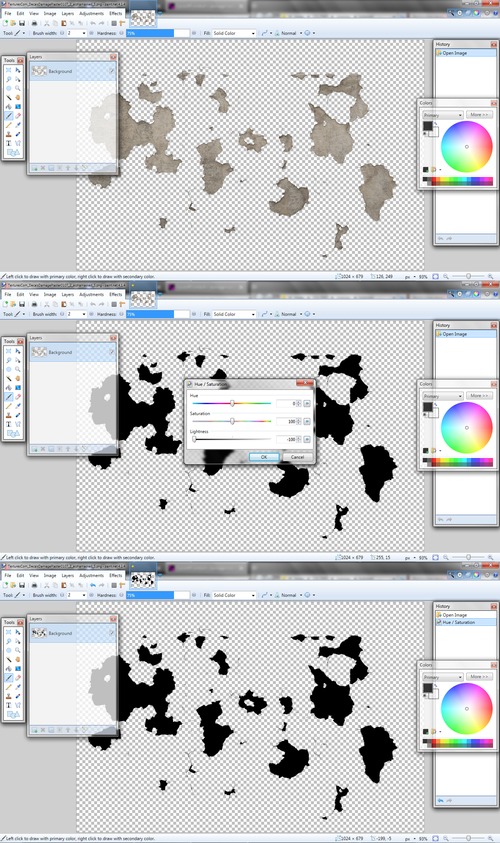Screen dimensions: 500x843
Task: Open Effects menu in brown-texture window
Action: pyautogui.click(x=116, y=13)
